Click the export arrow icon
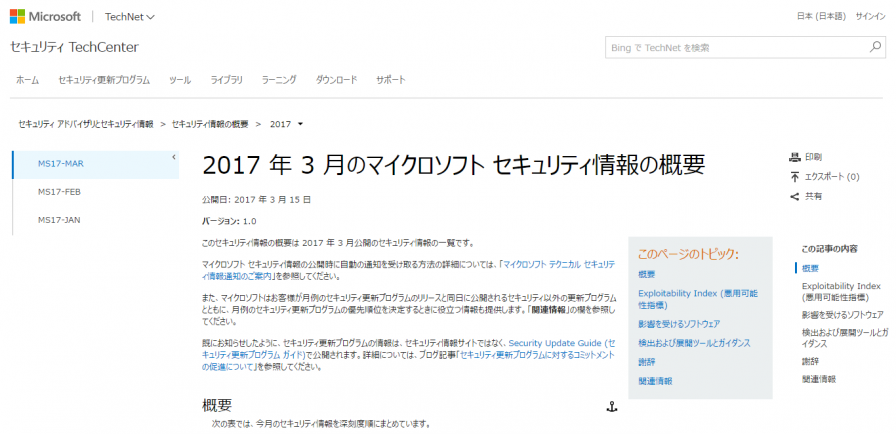The image size is (896, 434). pos(794,177)
